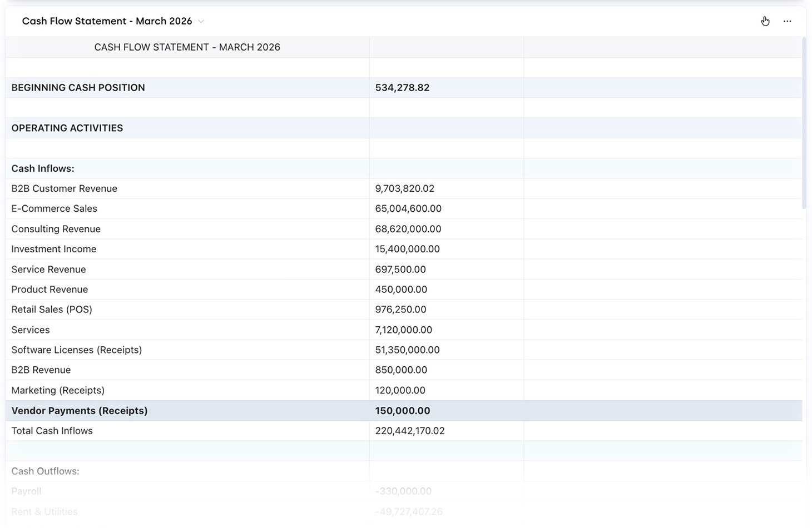Click the amount 15,400,000.00

408,249
